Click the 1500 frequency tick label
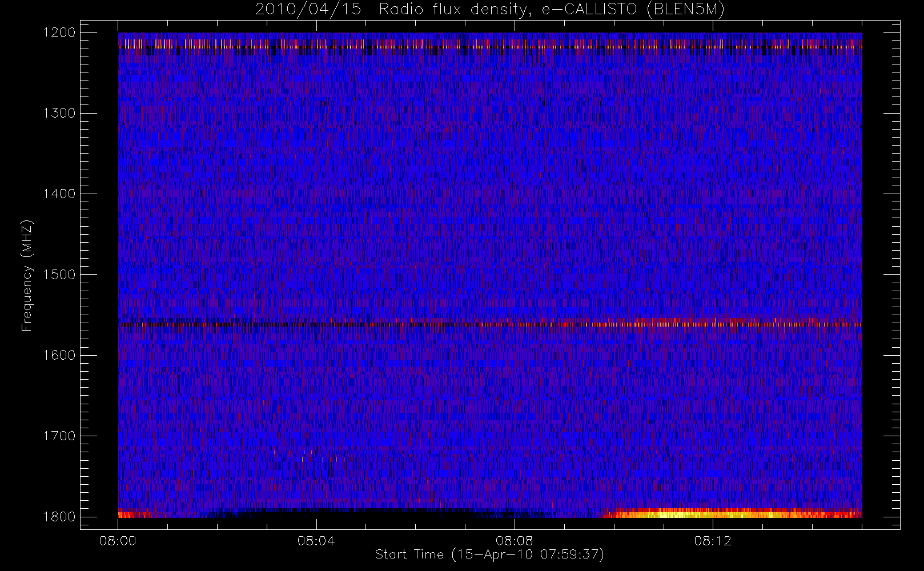Screen dimensions: 924x571 click(x=59, y=275)
